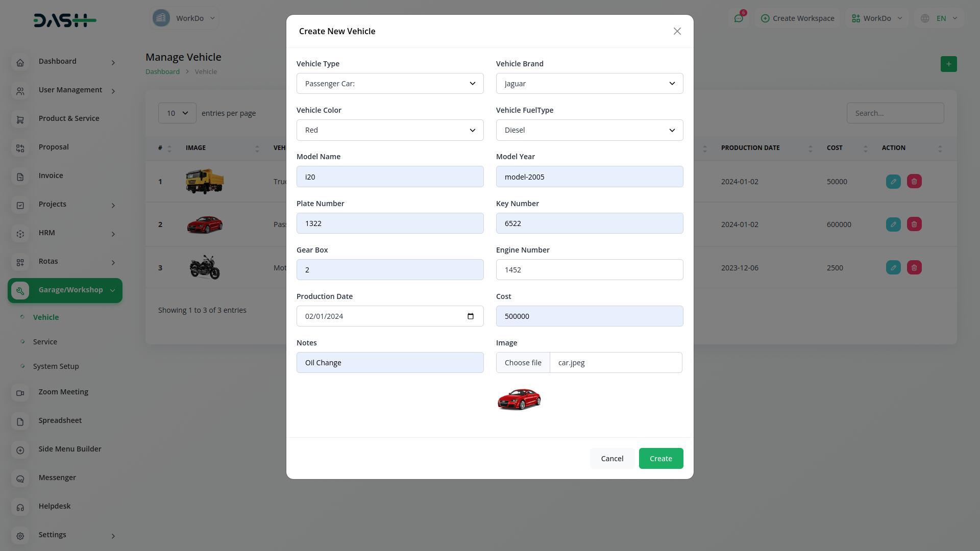The height and width of the screenshot is (551, 980).
Task: Cancel the Create New Vehicle dialog
Action: coord(612,459)
